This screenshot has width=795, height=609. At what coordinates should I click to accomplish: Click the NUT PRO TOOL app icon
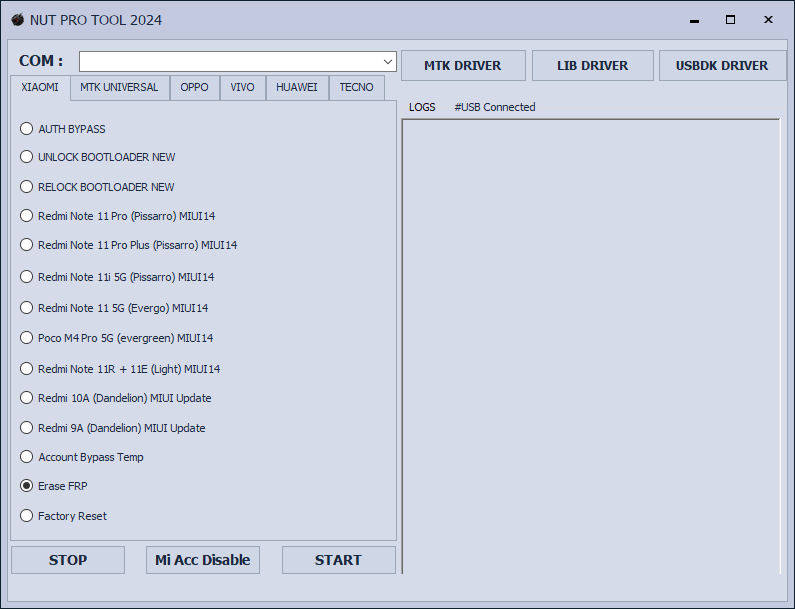(18, 20)
